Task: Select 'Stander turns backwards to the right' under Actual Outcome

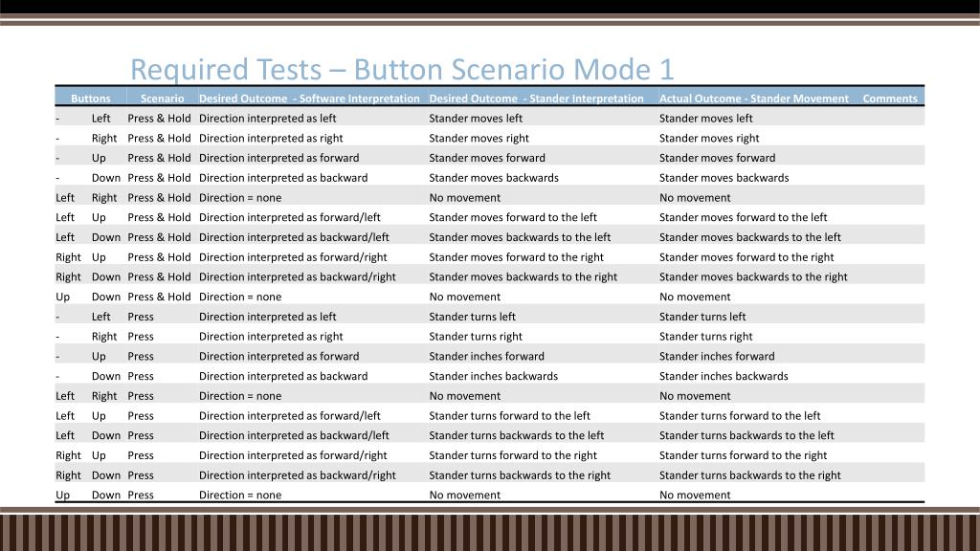Action: point(750,475)
